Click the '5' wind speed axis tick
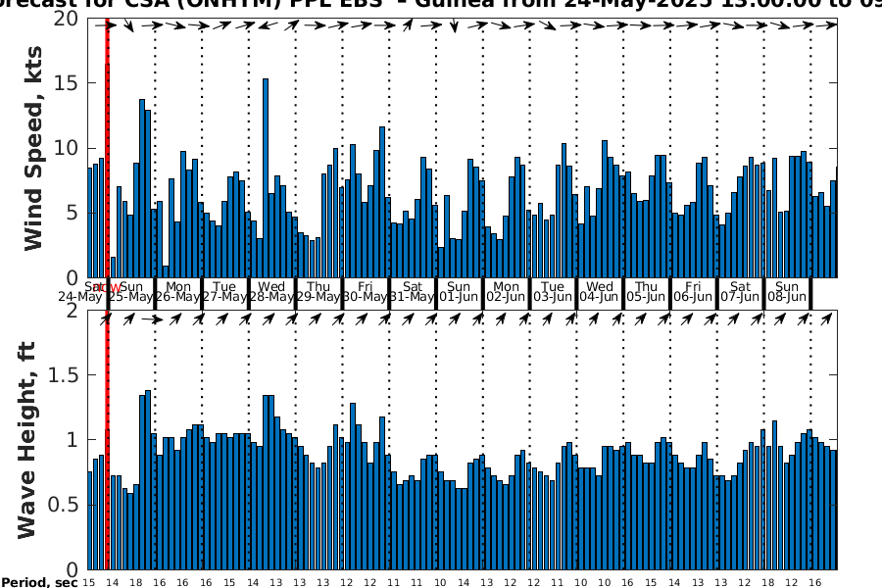This screenshot has height=588, width=882. point(73,213)
